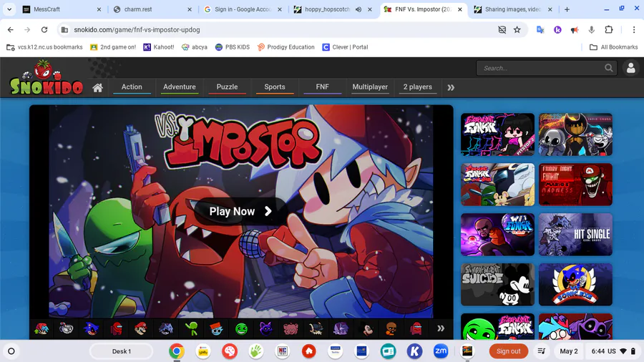Open the Google Translate extension icon
This screenshot has height=362, width=644.
[x=540, y=29]
